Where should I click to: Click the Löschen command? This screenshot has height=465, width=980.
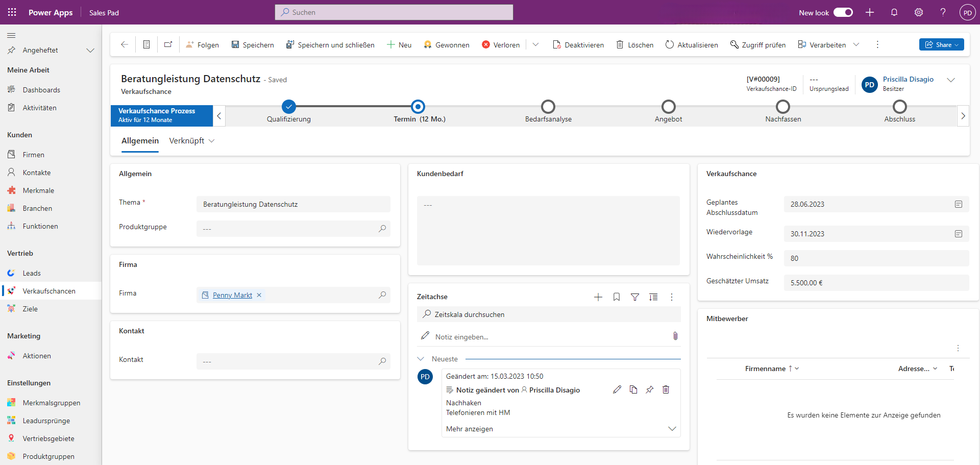(635, 45)
